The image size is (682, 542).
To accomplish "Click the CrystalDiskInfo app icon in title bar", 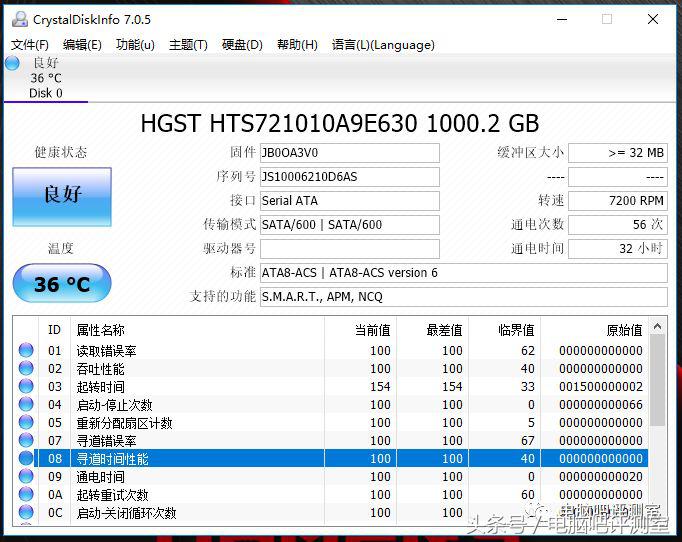I will pos(20,20).
